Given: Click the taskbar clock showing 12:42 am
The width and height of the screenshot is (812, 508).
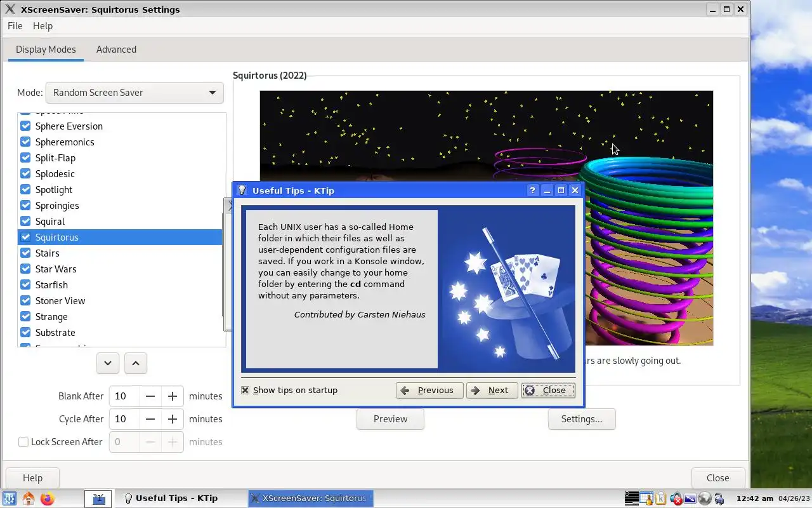Looking at the screenshot, I should [755, 498].
